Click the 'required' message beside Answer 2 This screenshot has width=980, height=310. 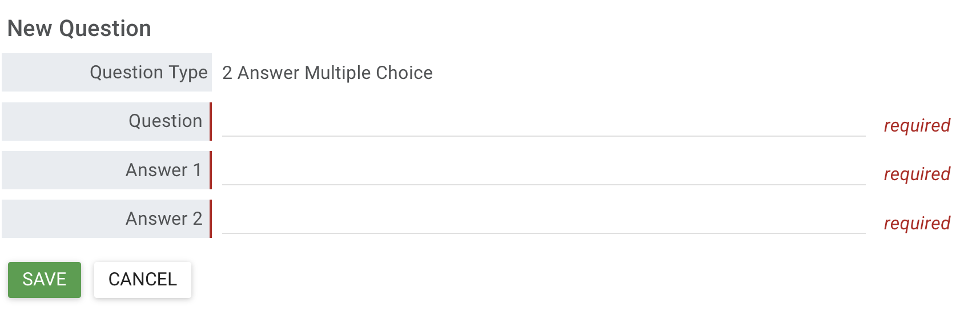coord(917,224)
